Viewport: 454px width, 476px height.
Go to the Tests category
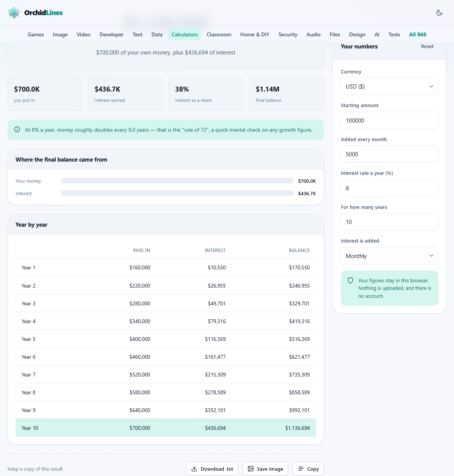(394, 34)
